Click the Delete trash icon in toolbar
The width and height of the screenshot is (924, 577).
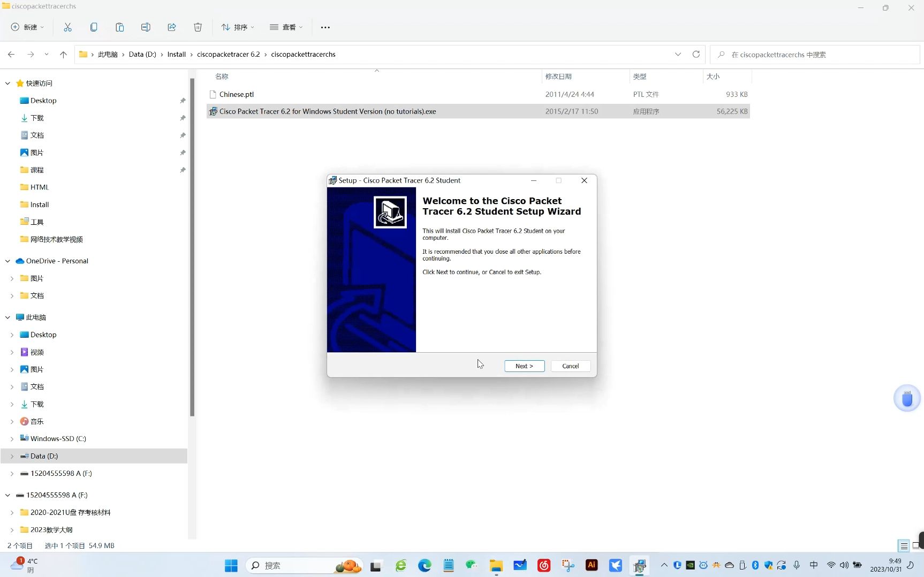click(198, 27)
